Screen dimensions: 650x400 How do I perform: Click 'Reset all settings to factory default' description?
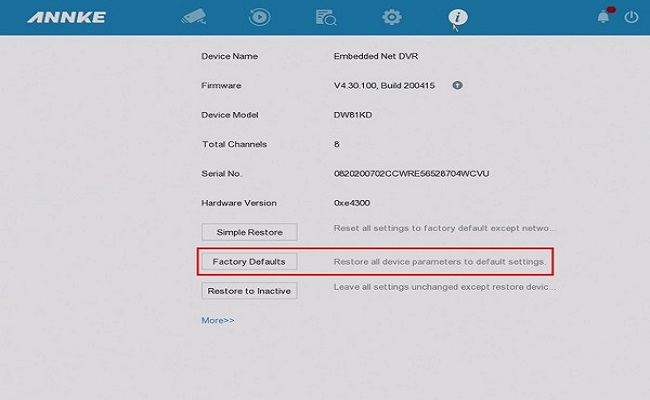tap(445, 228)
